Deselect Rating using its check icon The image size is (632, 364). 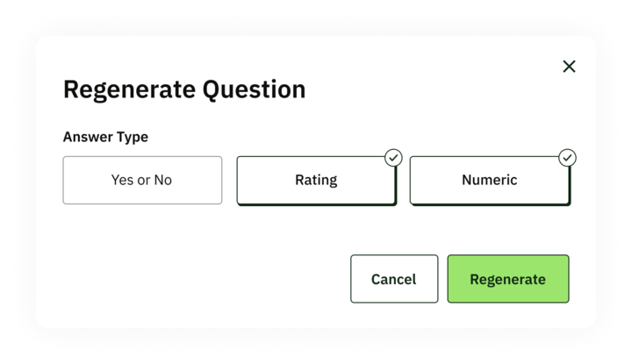click(394, 158)
